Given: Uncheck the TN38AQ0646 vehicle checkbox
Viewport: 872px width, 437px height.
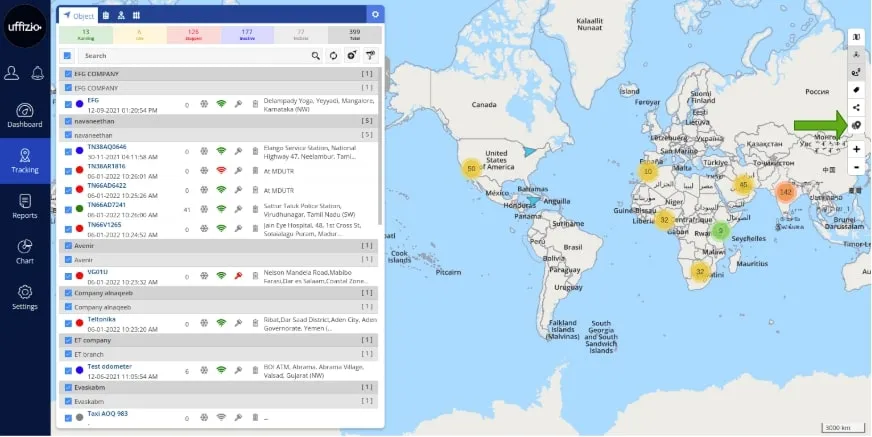Looking at the screenshot, I should (x=68, y=151).
